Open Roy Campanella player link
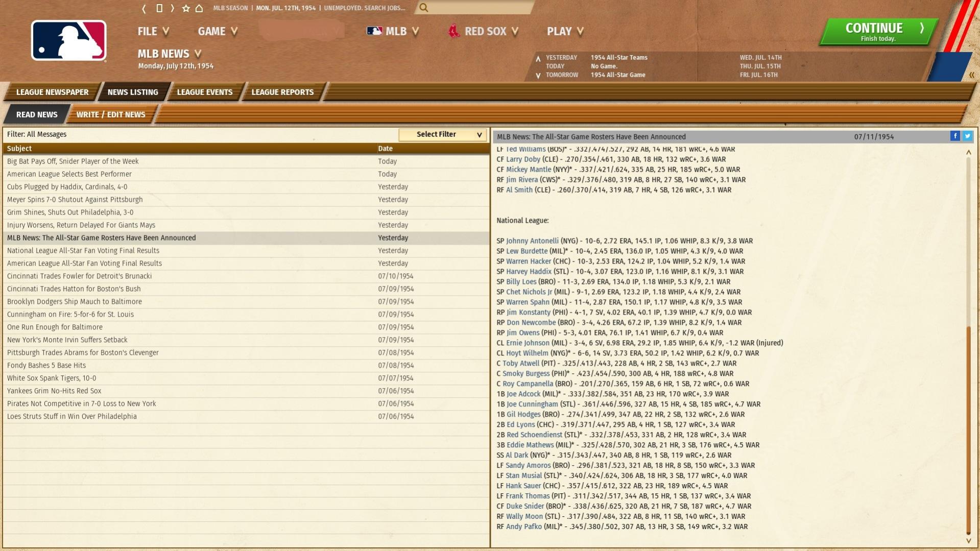 point(528,384)
